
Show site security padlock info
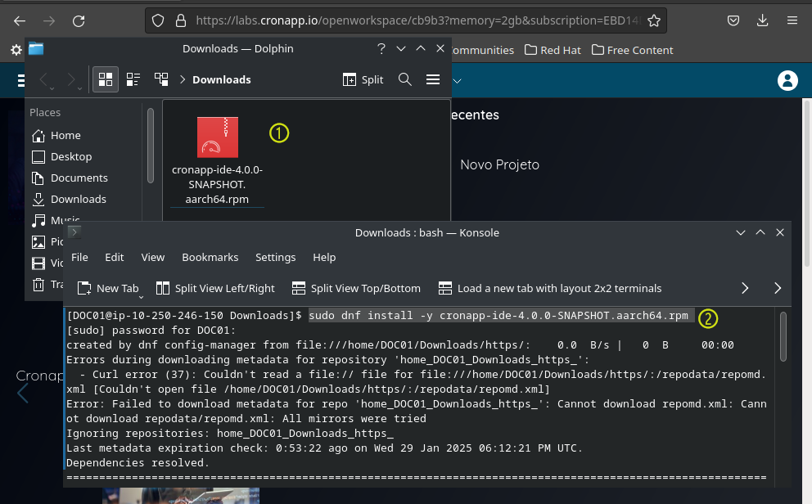click(x=181, y=20)
